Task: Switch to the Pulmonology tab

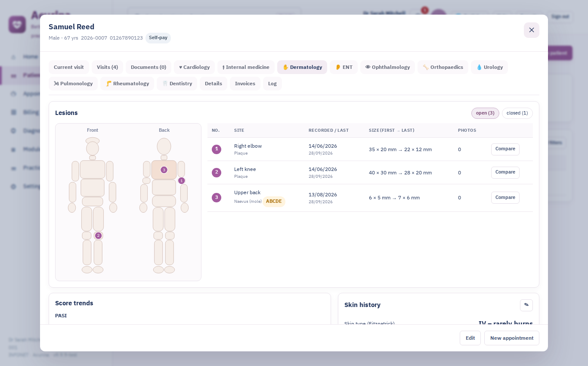Action: click(x=73, y=84)
